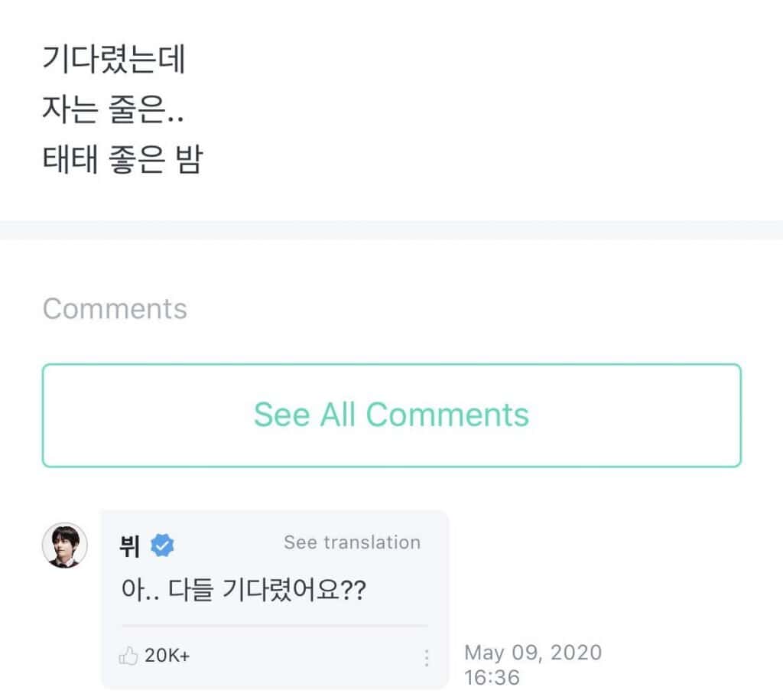The width and height of the screenshot is (783, 700).
Task: Like the comment with the thumbs-up icon
Action: tap(127, 656)
